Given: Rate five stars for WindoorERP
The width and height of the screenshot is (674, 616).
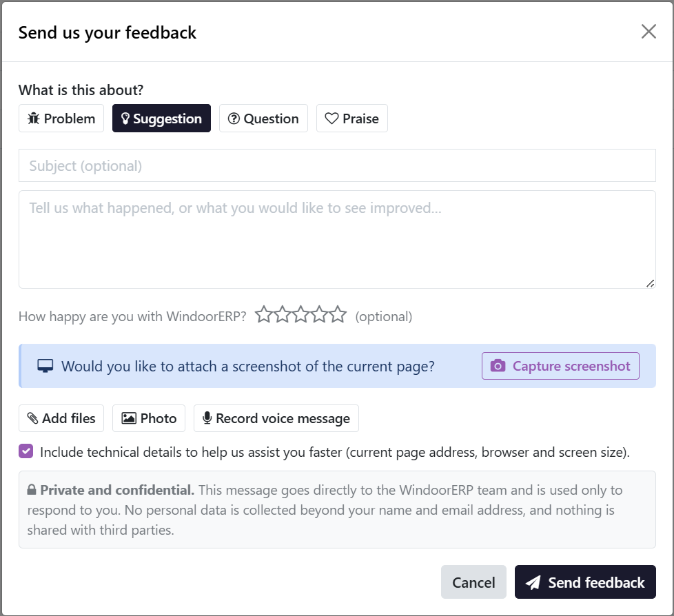Looking at the screenshot, I should click(x=338, y=315).
